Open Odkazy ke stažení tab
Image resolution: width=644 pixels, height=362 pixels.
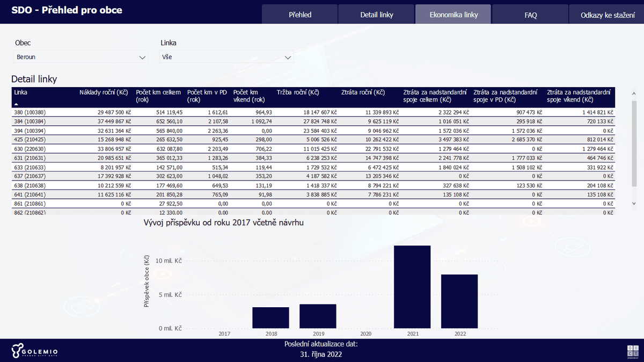(607, 15)
